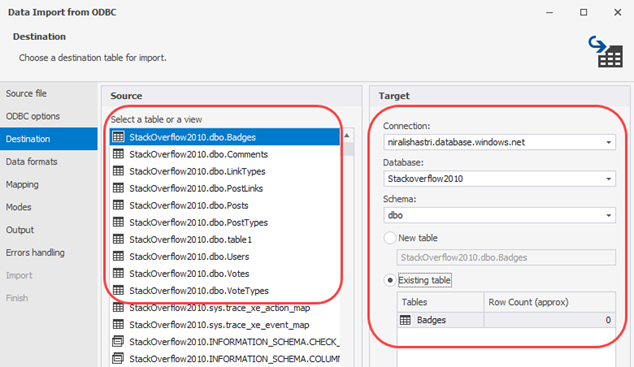Image resolution: width=634 pixels, height=367 pixels.
Task: Click the table icon beside sys.trace_xe_action_map
Action: click(118, 308)
